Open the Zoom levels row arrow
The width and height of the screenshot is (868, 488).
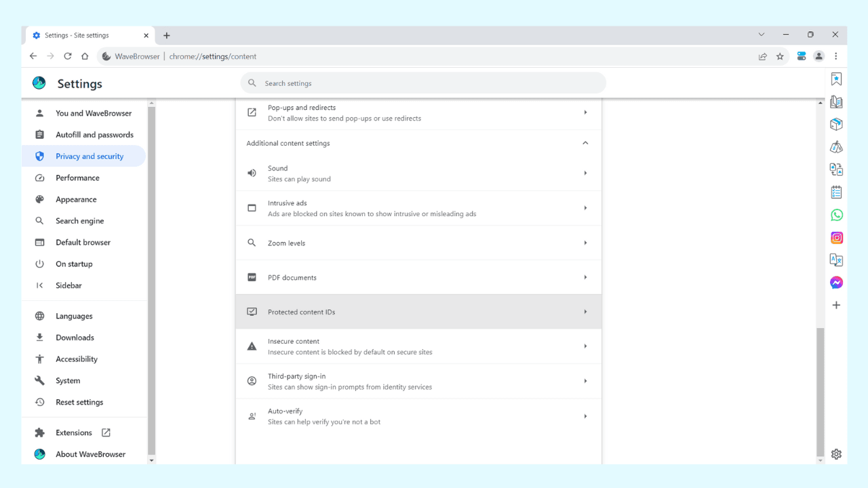585,243
